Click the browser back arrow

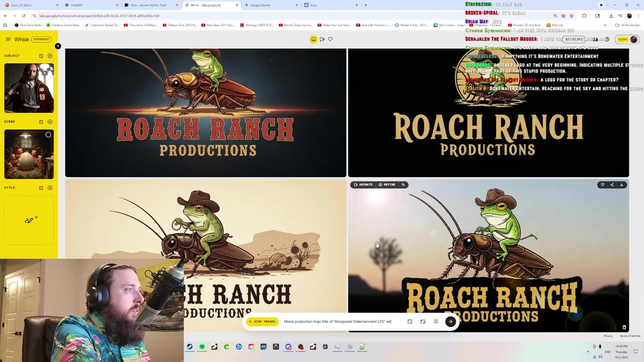pyautogui.click(x=6, y=16)
